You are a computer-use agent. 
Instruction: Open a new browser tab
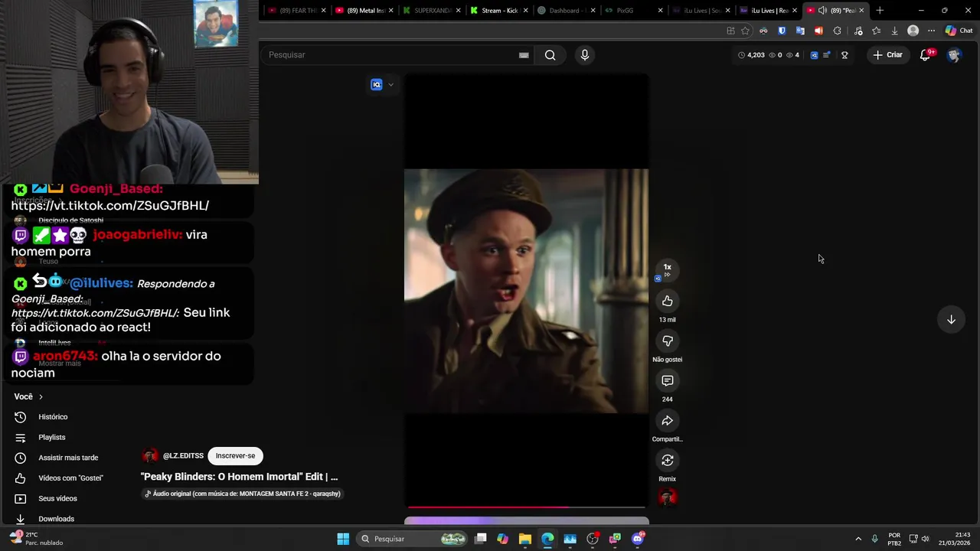coord(880,11)
